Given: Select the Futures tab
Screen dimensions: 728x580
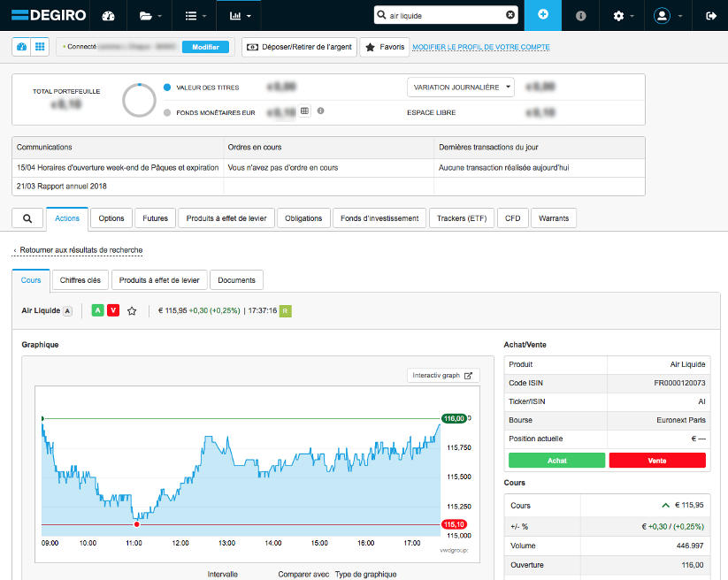Looking at the screenshot, I should (x=155, y=218).
